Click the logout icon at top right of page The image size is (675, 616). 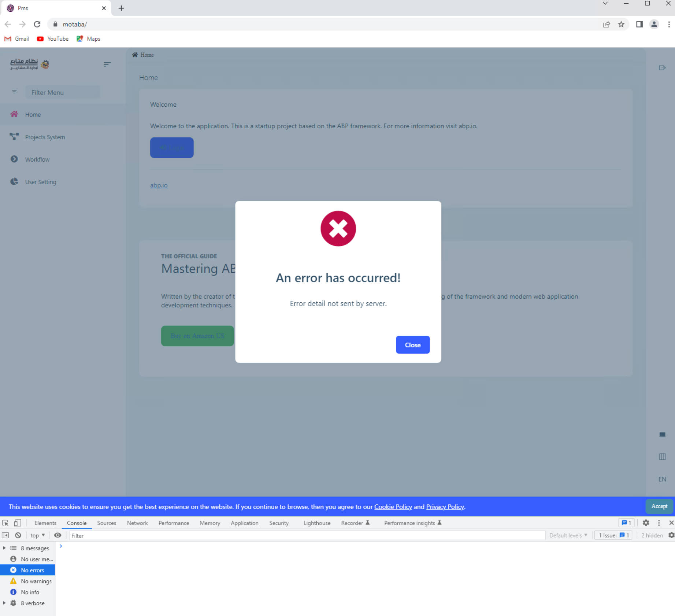pos(662,68)
